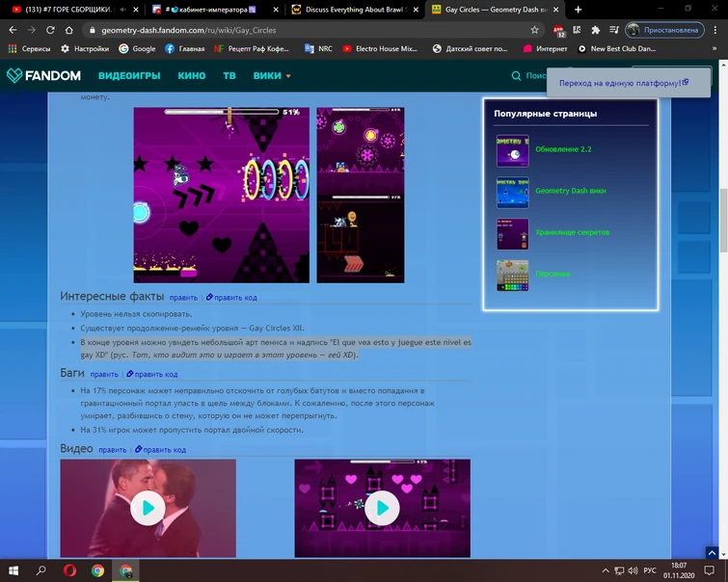Screen dimensions: 728x582
Task: Switch to the кабинет-императора tab
Action: click(x=211, y=10)
